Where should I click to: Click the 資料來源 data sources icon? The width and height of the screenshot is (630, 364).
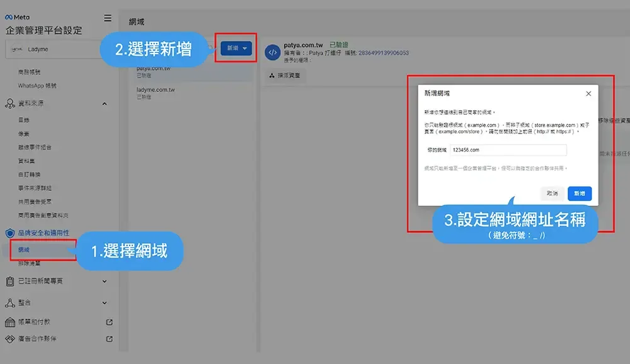point(9,104)
